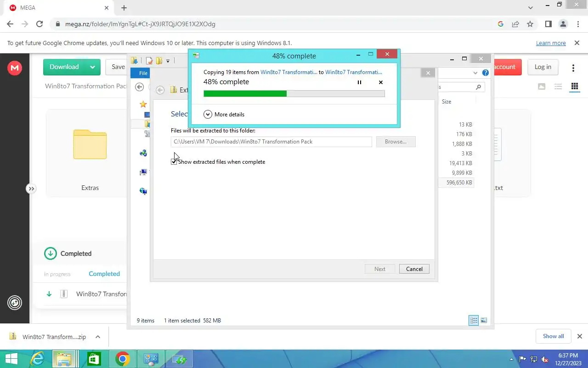The width and height of the screenshot is (588, 368).
Task: Select Favorites star in Explorer navigation pane
Action: pos(143,104)
